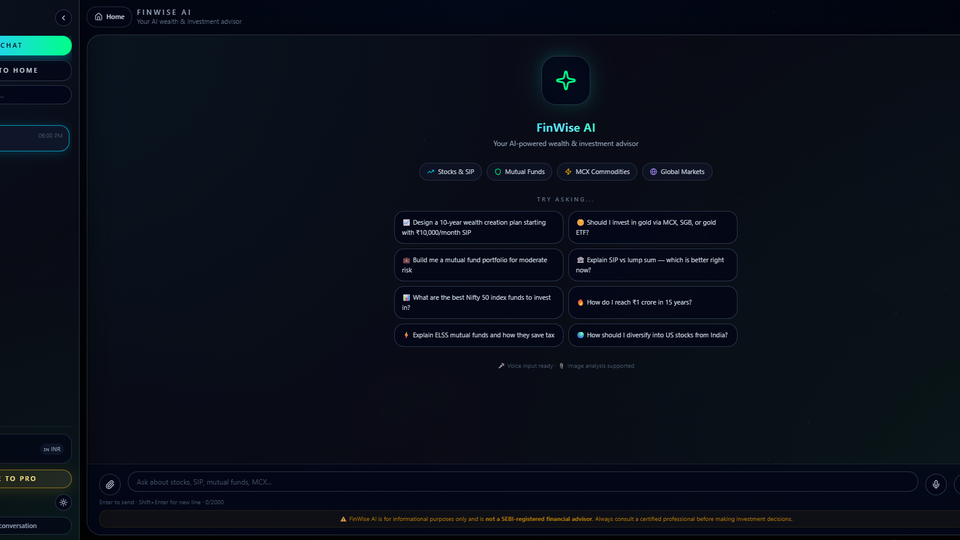The height and width of the screenshot is (540, 960).
Task: Pick the mutual fund portfolio for moderate risk prompt
Action: [x=478, y=265]
